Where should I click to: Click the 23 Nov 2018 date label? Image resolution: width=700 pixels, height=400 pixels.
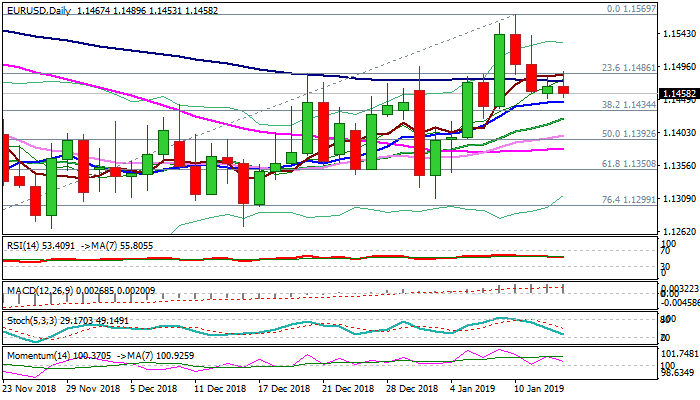(29, 387)
